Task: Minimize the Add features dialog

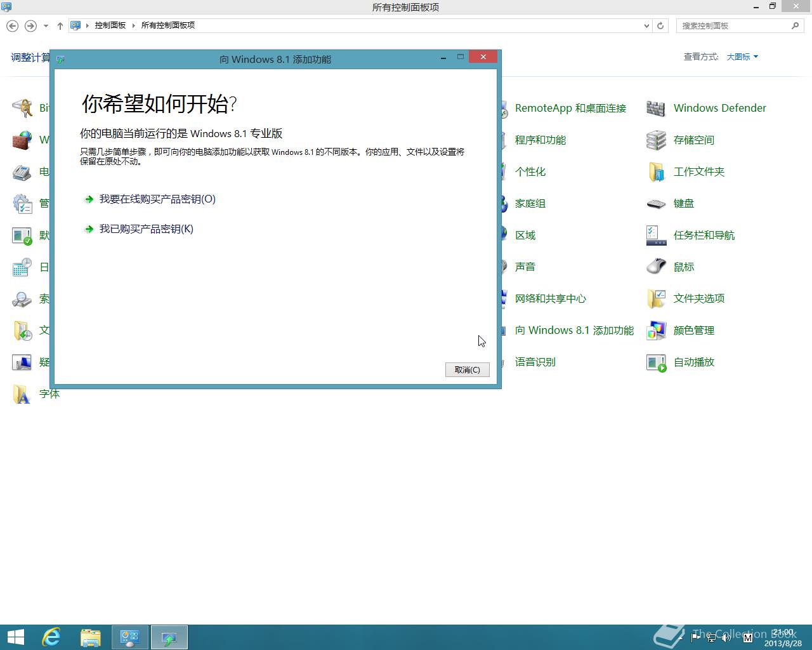Action: 443,57
